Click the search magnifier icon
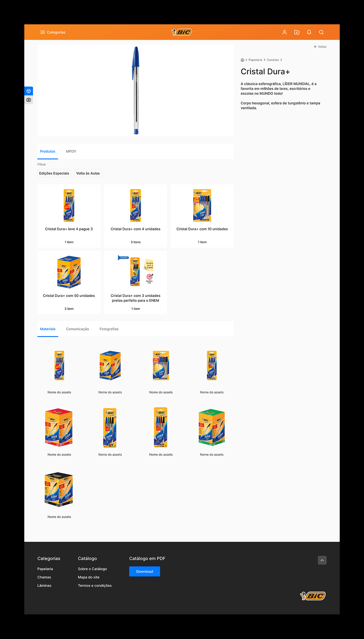Screen dimensions: 364x639 pos(321,32)
